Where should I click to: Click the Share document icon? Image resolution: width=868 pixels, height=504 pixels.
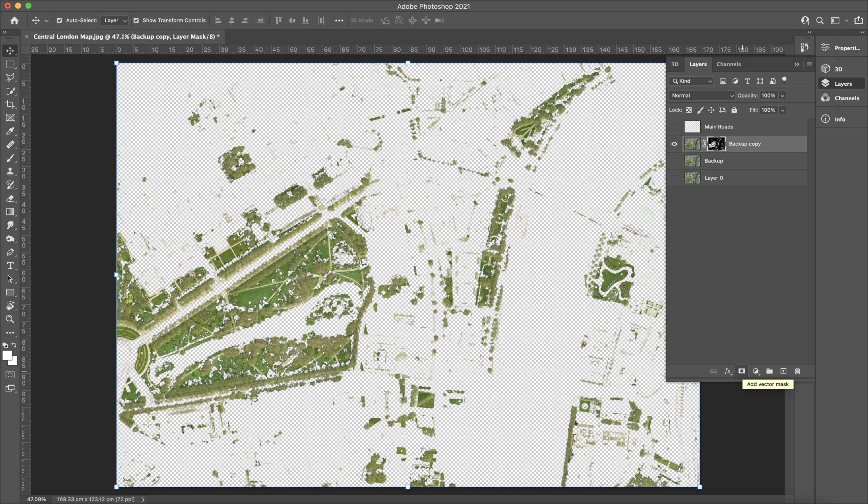pyautogui.click(x=859, y=20)
